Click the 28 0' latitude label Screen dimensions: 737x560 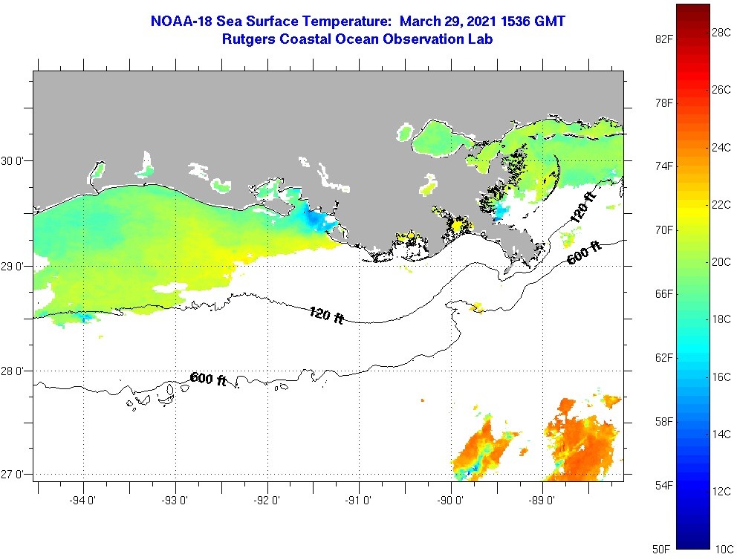(12, 371)
